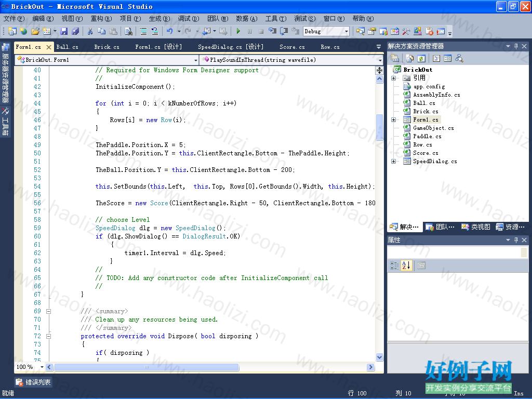Toggle Categorized view in Properties panel
The height and width of the screenshot is (399, 532).
tap(394, 265)
